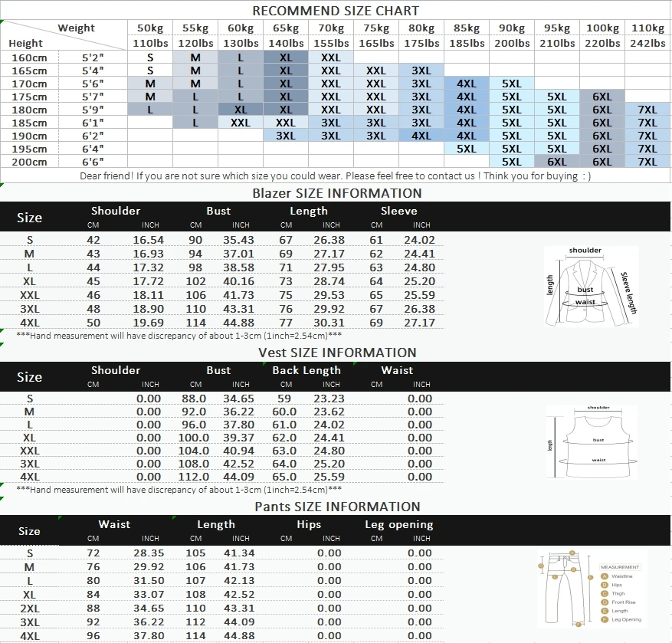Select the 200cm height row label

[29, 162]
